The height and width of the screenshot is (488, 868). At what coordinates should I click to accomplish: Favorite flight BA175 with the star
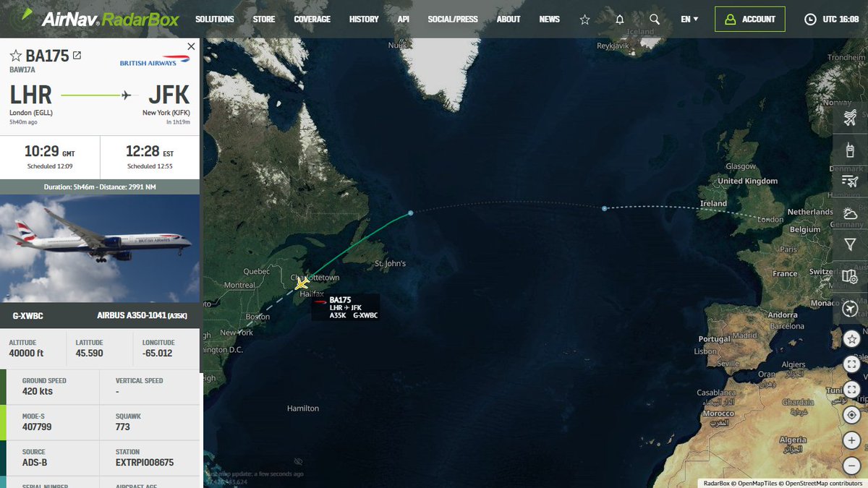(15, 56)
